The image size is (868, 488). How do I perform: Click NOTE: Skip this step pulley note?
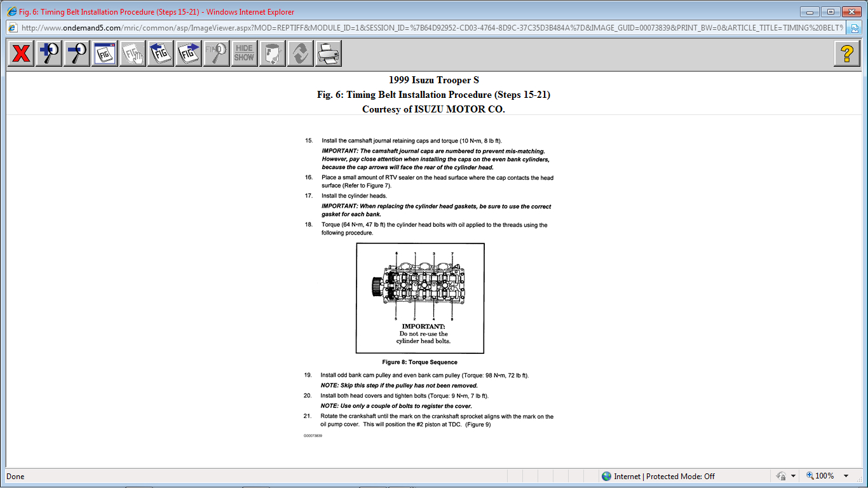399,385
